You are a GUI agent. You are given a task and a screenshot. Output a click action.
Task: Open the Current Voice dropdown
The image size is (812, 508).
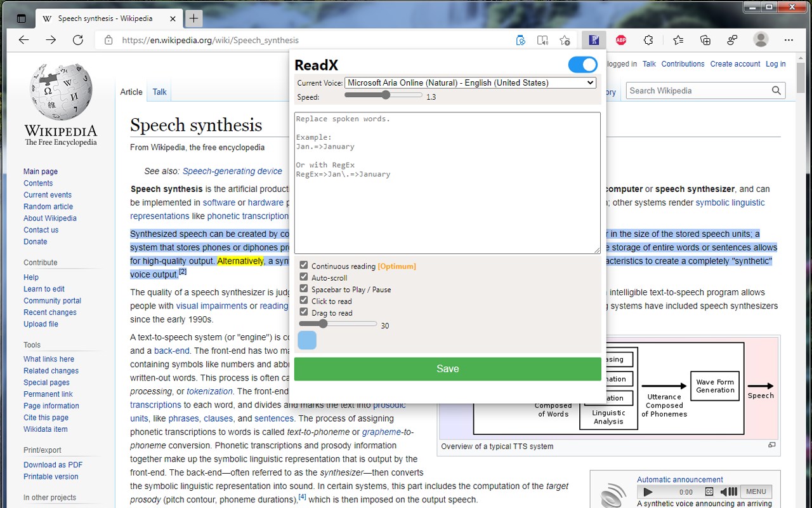471,83
